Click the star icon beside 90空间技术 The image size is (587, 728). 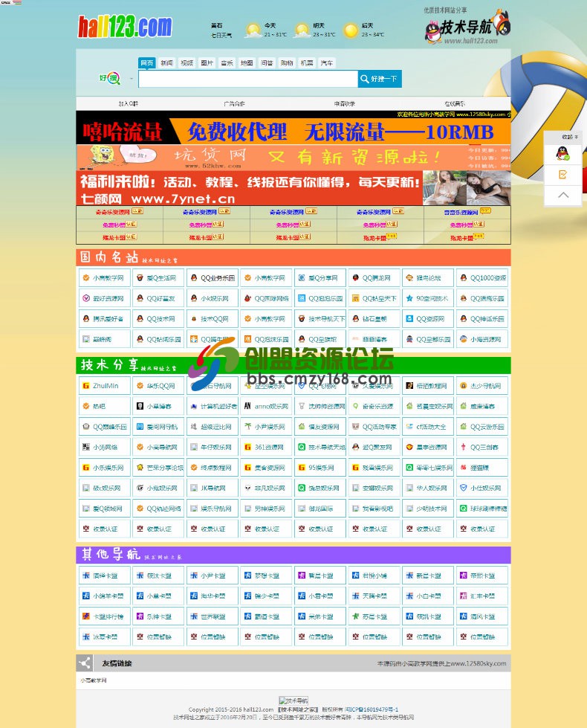409,298
